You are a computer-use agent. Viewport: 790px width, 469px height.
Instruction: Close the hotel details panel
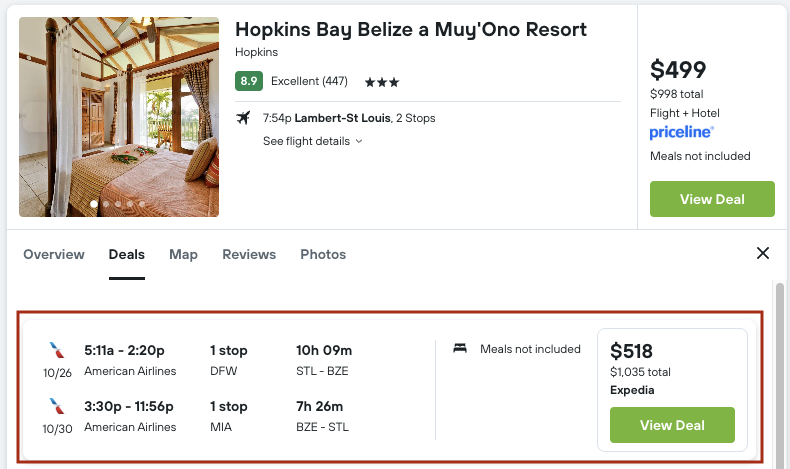click(763, 254)
